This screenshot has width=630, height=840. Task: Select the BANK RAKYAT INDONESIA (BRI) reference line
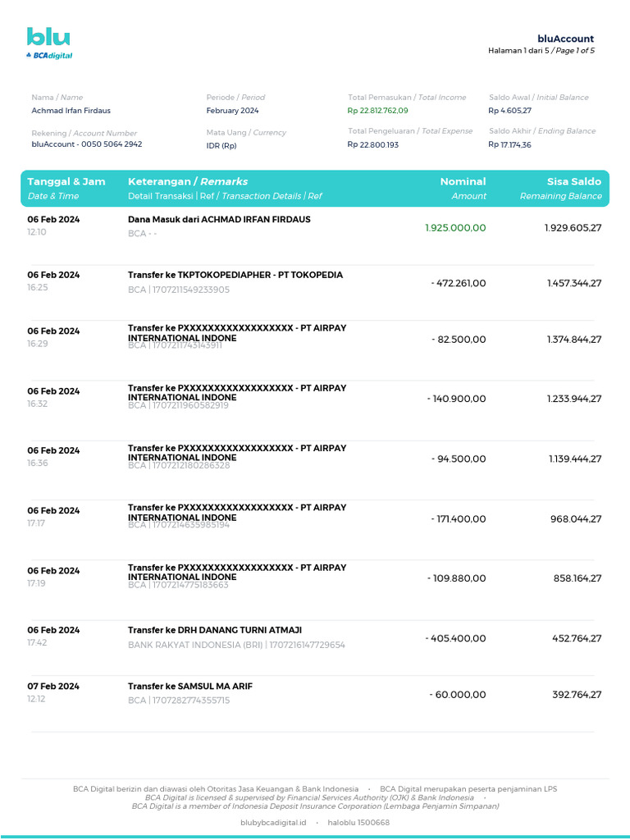click(x=236, y=645)
